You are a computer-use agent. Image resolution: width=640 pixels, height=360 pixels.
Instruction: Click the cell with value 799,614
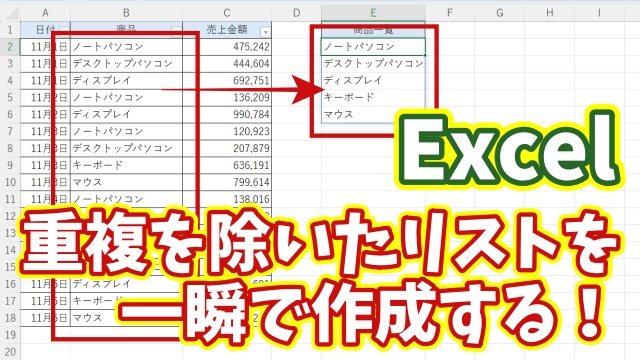point(227,182)
